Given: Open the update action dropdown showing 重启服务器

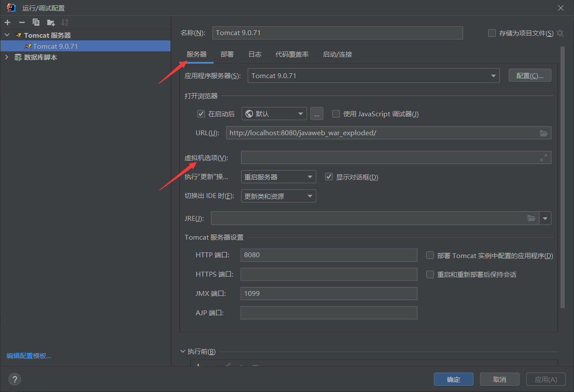Looking at the screenshot, I should [279, 177].
